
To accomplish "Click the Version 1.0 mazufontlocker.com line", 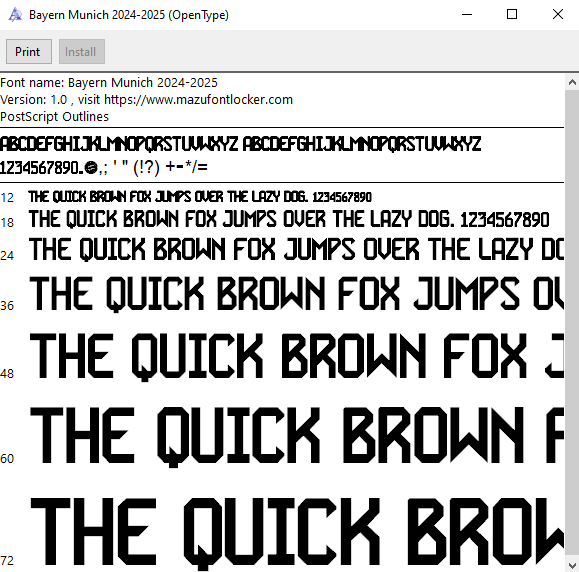I will coord(146,100).
